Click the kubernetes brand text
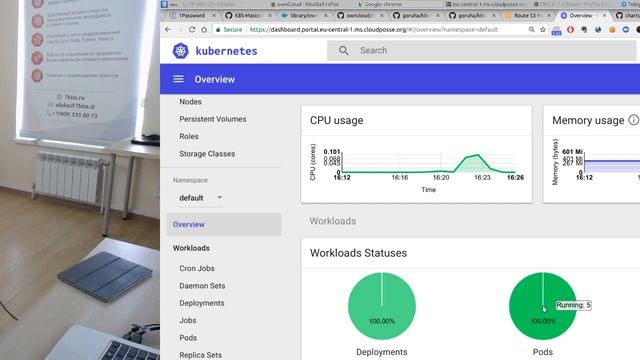This screenshot has height=360, width=640. 227,51
